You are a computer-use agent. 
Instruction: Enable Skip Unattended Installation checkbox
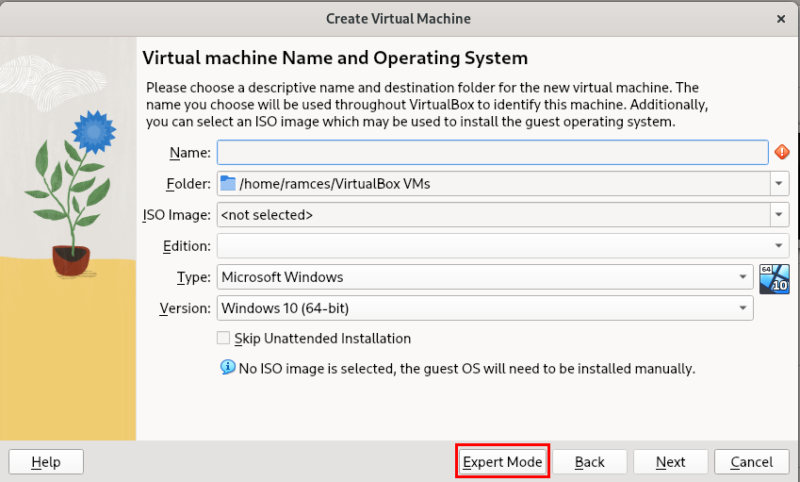point(223,338)
